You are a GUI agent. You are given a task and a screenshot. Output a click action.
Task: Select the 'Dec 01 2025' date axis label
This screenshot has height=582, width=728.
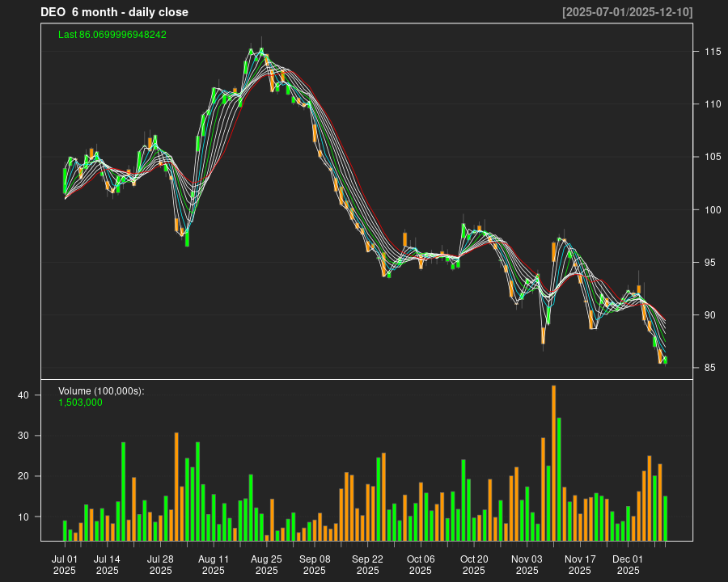[628, 564]
